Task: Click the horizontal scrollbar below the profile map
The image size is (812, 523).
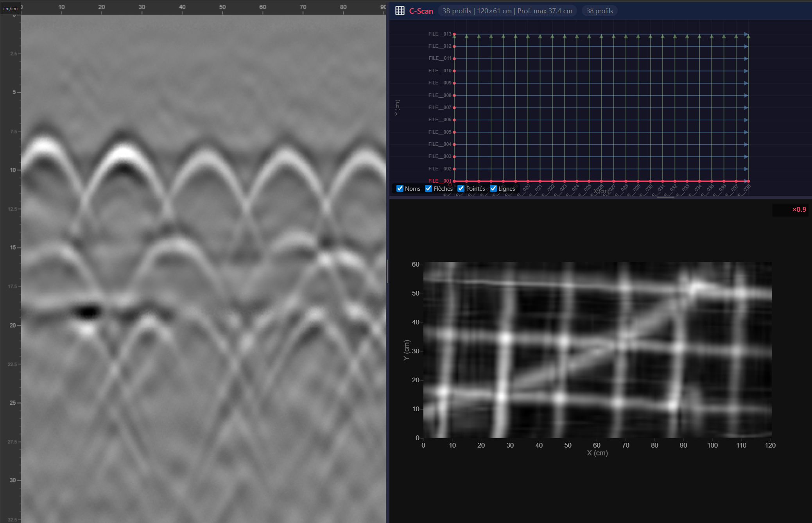Action: [665, 198]
